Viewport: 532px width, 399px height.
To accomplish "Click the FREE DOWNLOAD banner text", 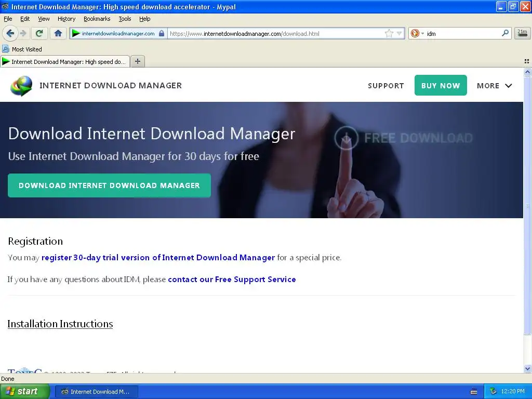I will point(418,138).
